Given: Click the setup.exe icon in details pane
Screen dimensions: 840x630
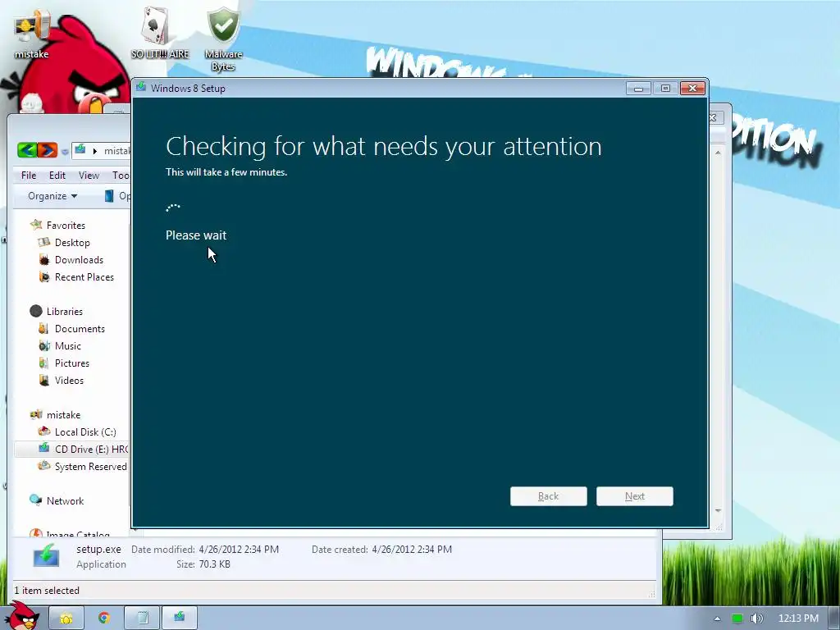Looking at the screenshot, I should [46, 555].
